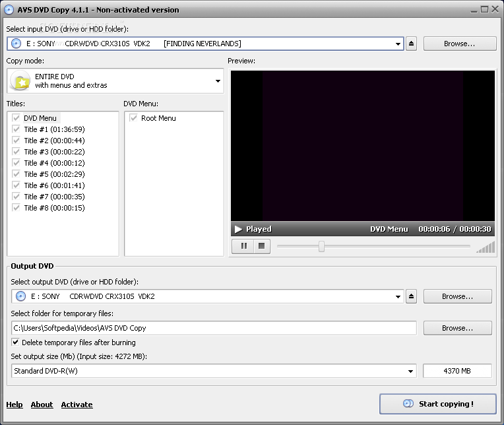Toggle the Title #3 (00:00:22) checkbox
Image resolution: width=504 pixels, height=425 pixels.
[x=16, y=152]
